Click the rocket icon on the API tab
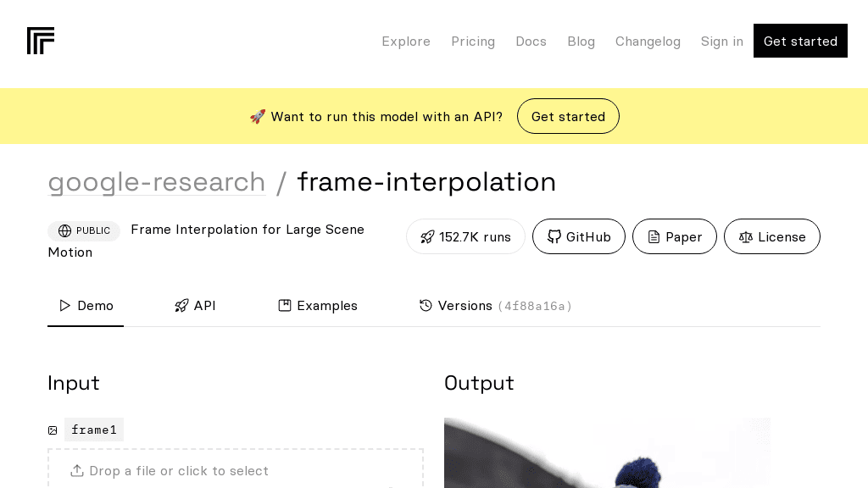The height and width of the screenshot is (488, 868). [181, 306]
